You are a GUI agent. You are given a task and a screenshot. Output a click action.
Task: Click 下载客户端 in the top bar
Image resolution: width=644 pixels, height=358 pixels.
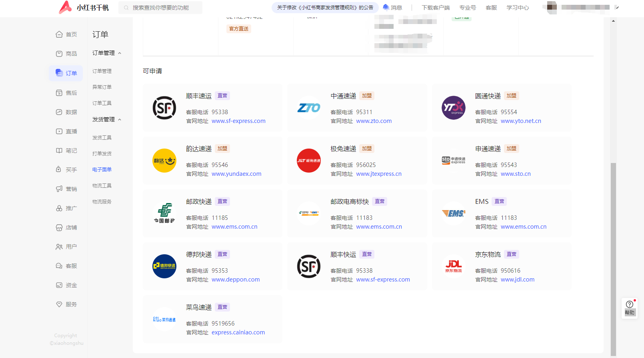pos(436,8)
